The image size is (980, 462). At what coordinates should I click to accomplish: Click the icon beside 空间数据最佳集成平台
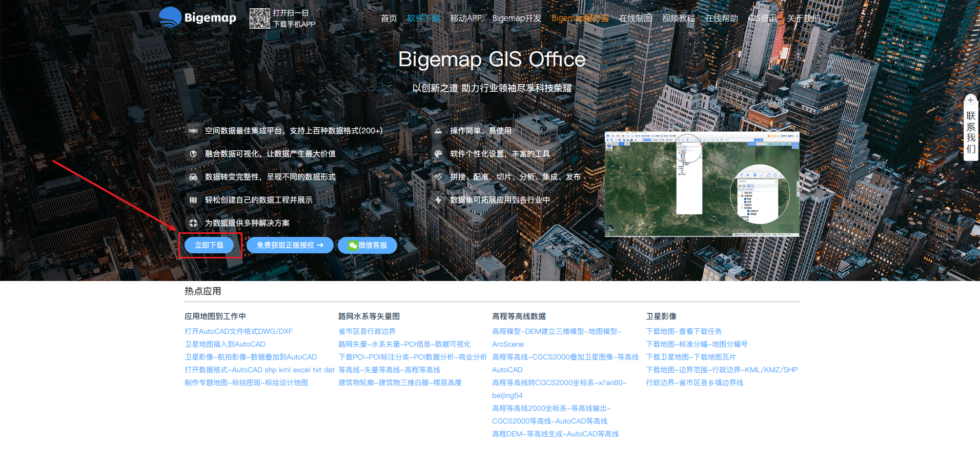point(193,131)
